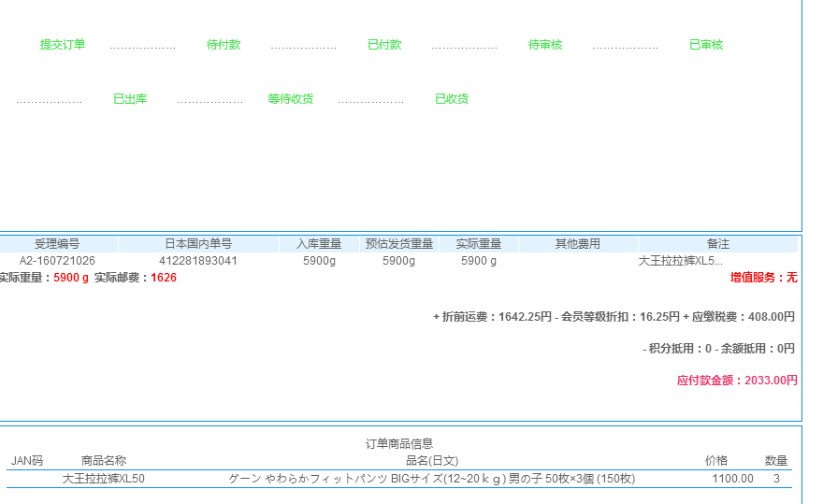Click the red 实际邮费 value 1626

[x=164, y=278]
